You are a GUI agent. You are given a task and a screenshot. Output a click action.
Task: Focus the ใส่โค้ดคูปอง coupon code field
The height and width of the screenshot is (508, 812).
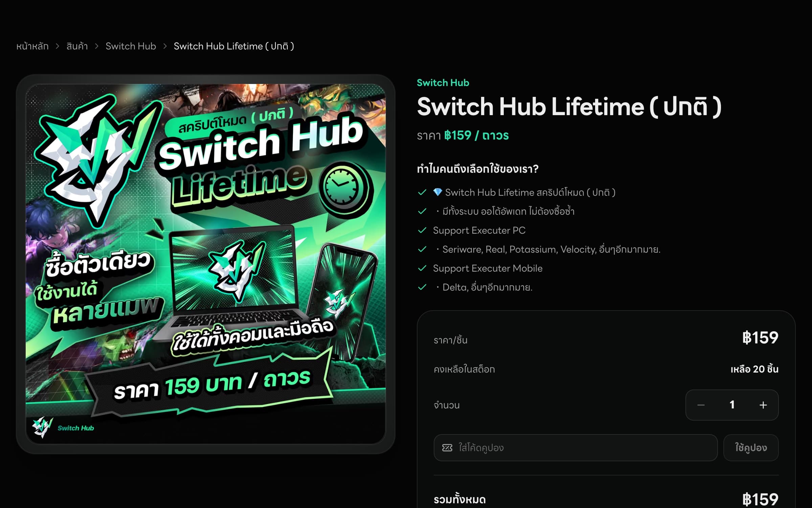click(x=576, y=448)
